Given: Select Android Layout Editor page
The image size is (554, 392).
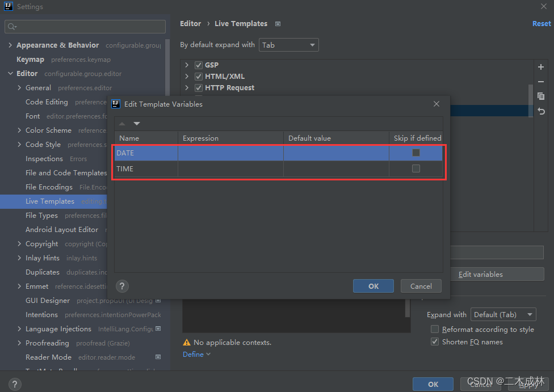Looking at the screenshot, I should point(62,230).
